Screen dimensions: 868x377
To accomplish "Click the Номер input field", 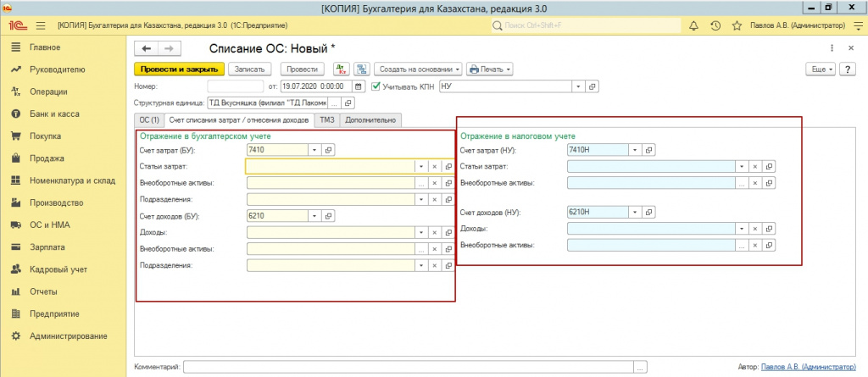I will 236,86.
